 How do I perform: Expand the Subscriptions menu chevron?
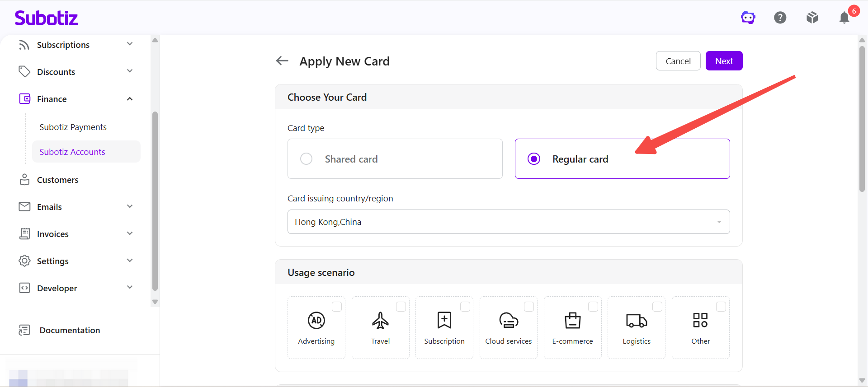click(130, 44)
